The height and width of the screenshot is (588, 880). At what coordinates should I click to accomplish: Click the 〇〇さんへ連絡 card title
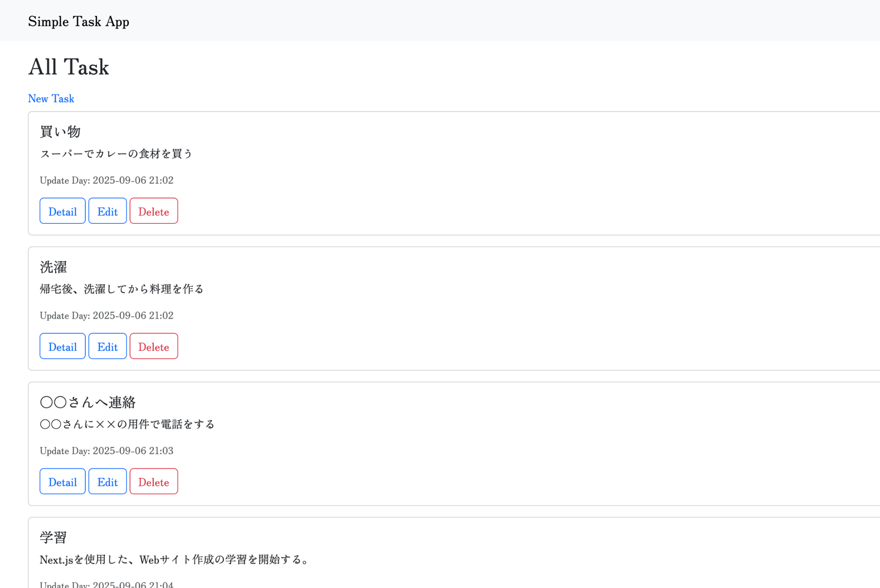pyautogui.click(x=88, y=402)
